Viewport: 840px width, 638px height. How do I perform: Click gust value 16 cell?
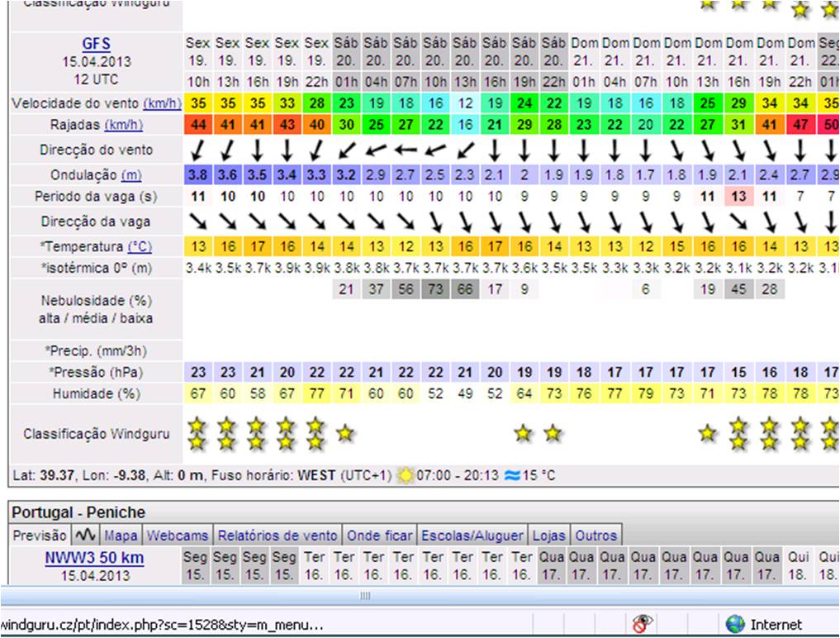(x=465, y=125)
